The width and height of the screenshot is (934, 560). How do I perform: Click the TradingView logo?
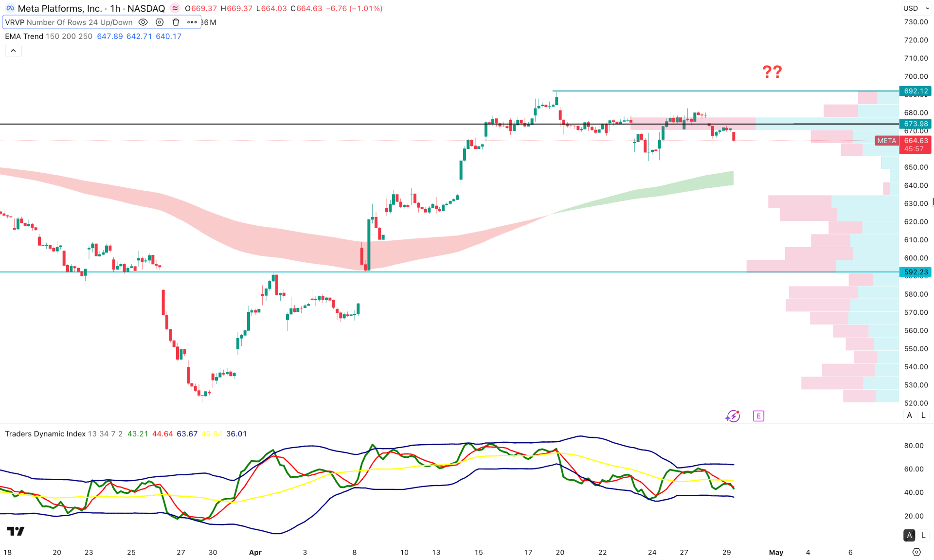click(16, 531)
